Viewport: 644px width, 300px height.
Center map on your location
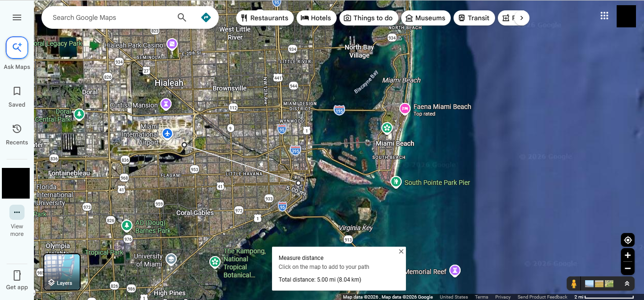627,240
